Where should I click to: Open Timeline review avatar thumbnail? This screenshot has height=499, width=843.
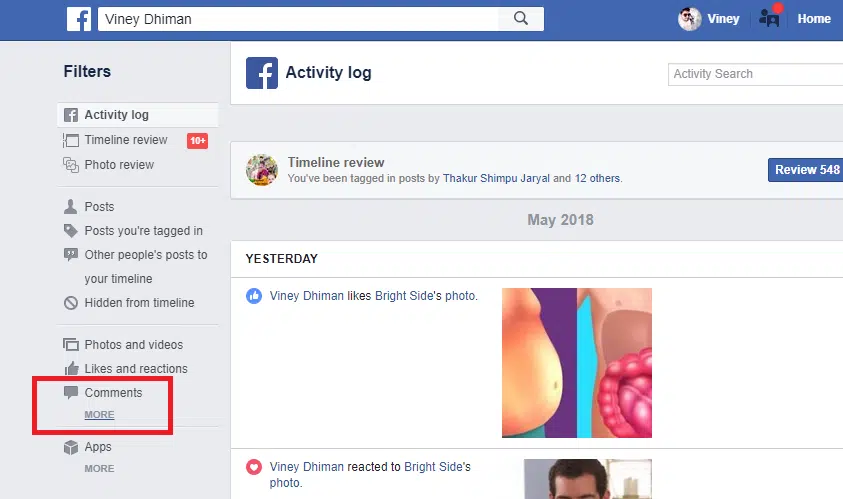[x=262, y=170]
